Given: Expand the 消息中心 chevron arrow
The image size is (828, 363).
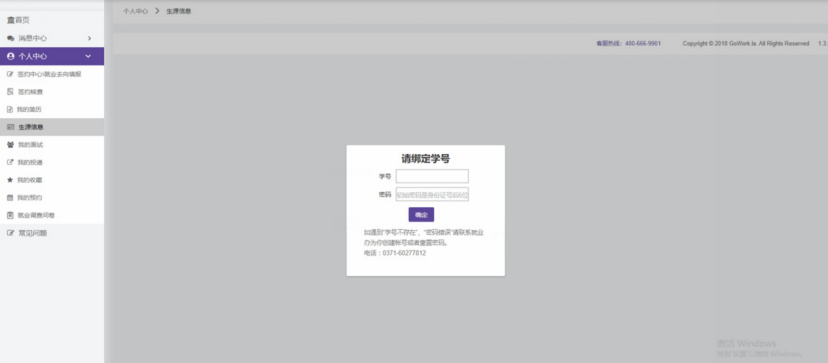Looking at the screenshot, I should click(89, 39).
